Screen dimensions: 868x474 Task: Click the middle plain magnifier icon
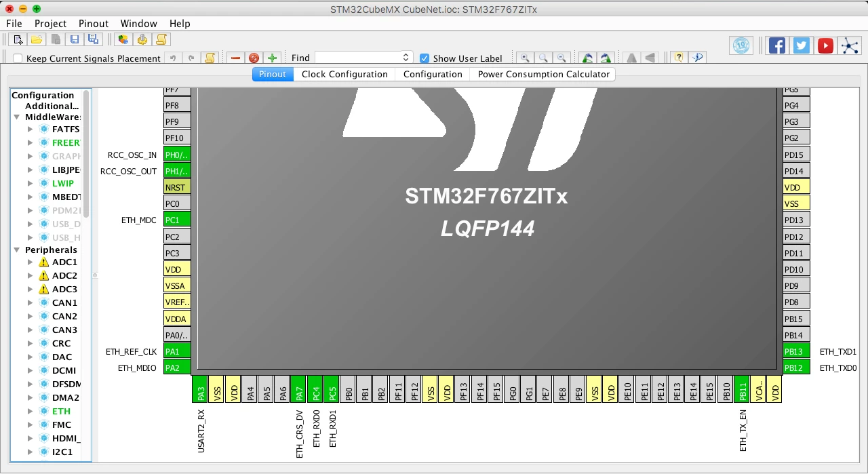(x=543, y=58)
